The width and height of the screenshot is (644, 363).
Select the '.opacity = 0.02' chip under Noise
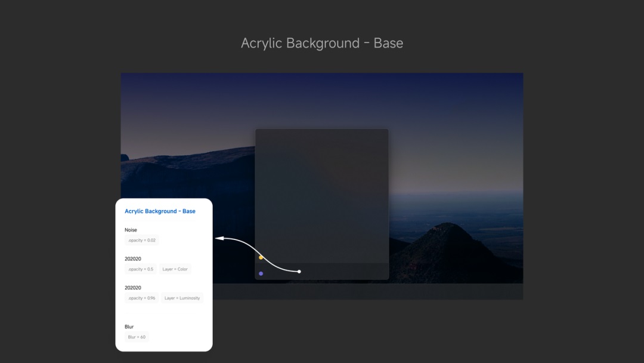pyautogui.click(x=142, y=240)
